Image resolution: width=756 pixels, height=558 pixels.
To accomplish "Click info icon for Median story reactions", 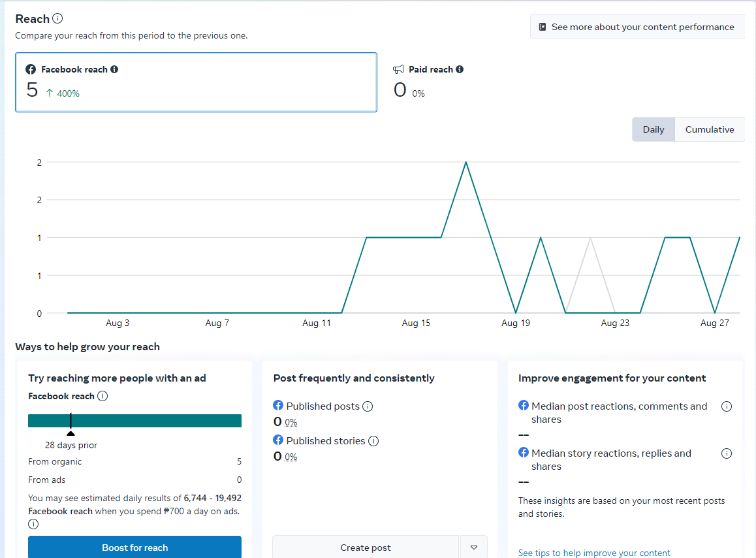I will (x=727, y=453).
